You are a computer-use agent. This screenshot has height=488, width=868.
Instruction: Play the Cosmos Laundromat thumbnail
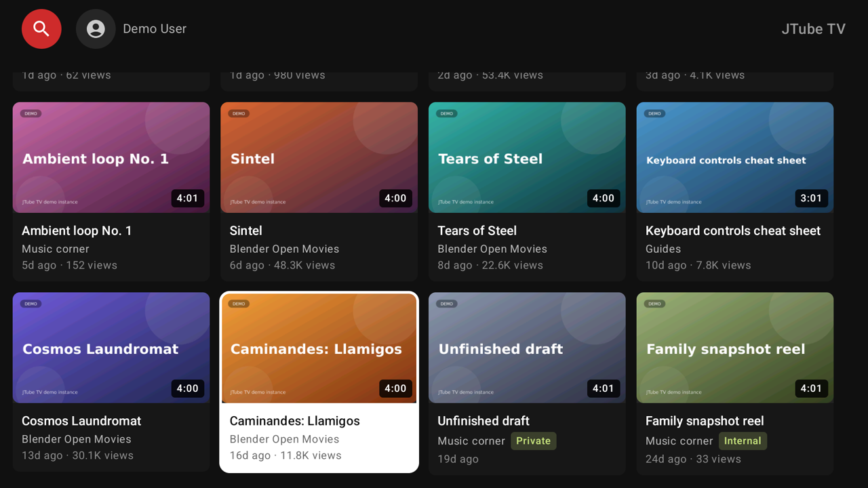pyautogui.click(x=111, y=348)
